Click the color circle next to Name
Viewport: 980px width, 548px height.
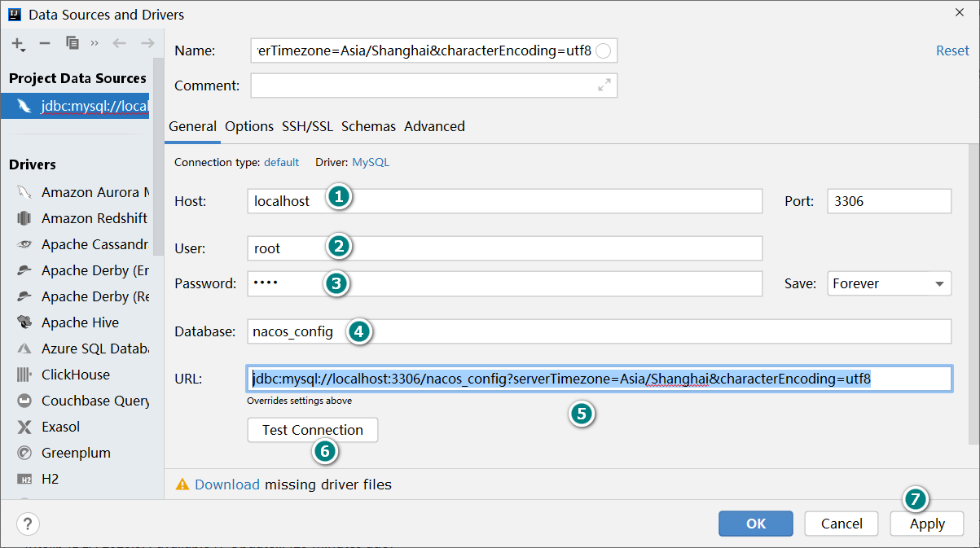click(x=604, y=51)
